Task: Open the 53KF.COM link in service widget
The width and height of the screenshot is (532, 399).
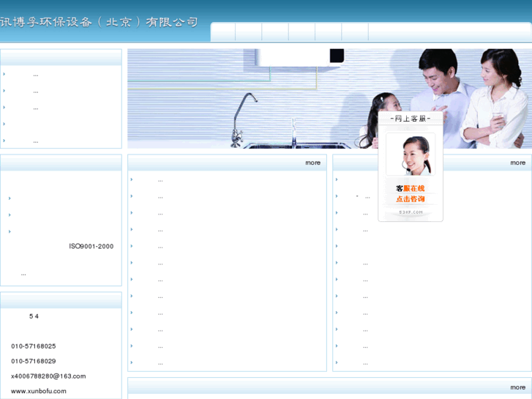Action: pyautogui.click(x=411, y=212)
